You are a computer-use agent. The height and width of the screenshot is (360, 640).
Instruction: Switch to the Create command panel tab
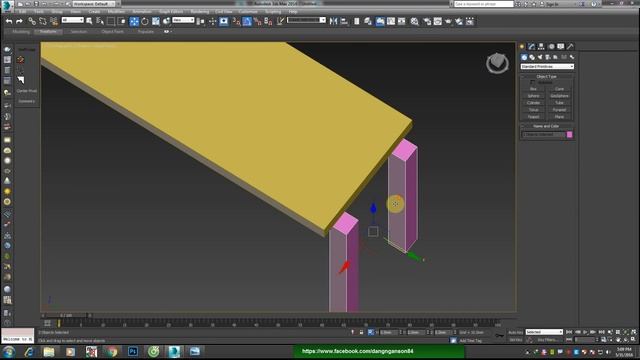tap(522, 47)
